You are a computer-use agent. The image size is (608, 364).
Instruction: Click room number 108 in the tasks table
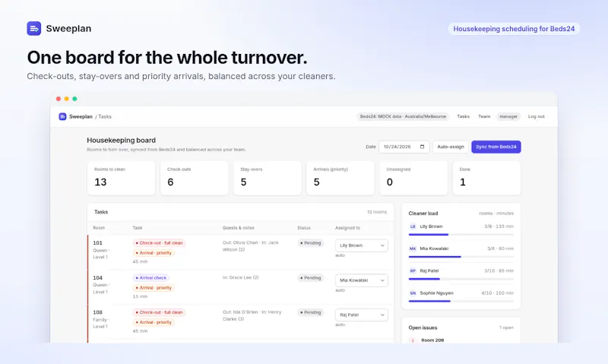tap(98, 312)
